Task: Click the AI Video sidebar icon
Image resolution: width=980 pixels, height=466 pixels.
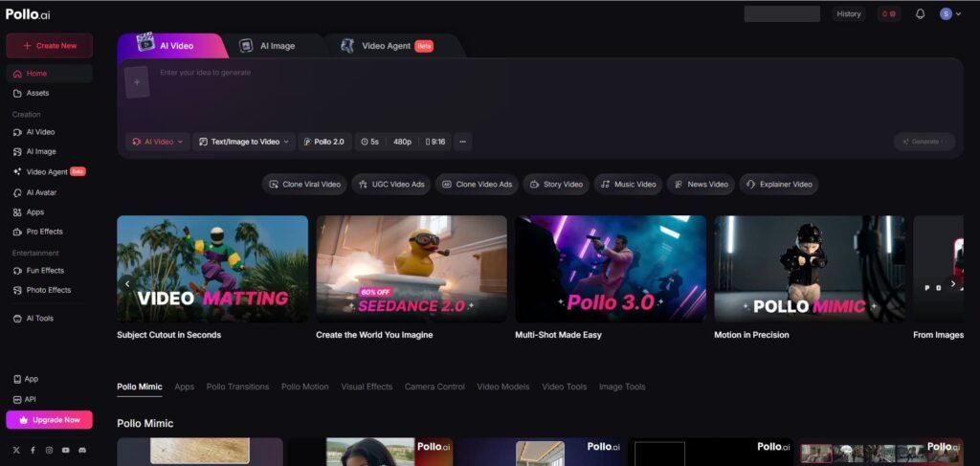Action: pyautogui.click(x=17, y=132)
